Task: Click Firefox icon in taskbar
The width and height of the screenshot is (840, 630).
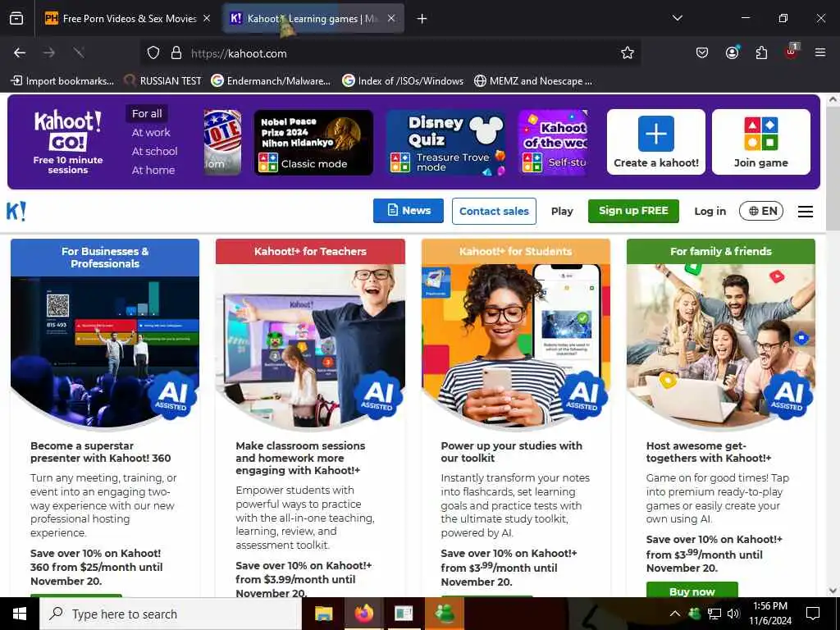Action: click(x=363, y=614)
